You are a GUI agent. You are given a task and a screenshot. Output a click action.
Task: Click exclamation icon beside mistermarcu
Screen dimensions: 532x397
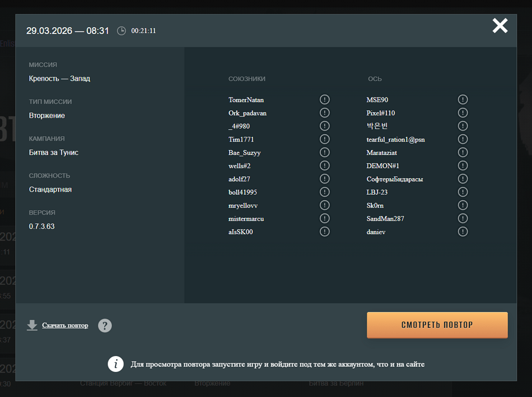click(325, 218)
